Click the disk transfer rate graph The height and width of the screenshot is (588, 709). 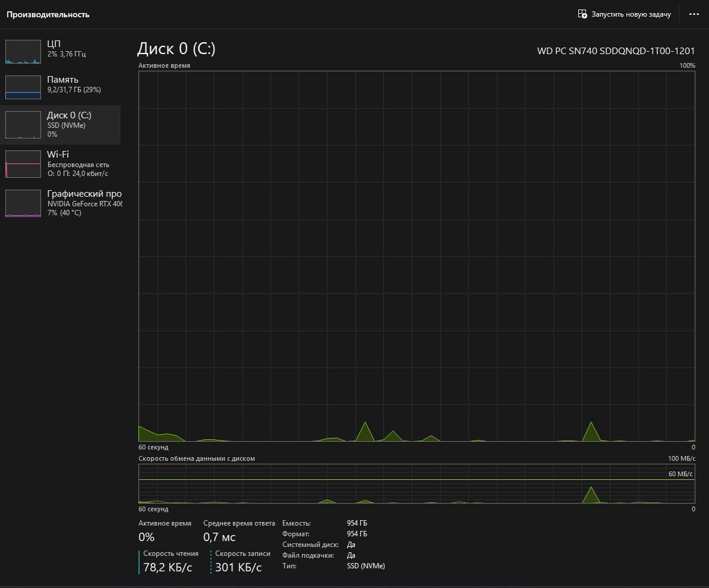tap(417, 483)
